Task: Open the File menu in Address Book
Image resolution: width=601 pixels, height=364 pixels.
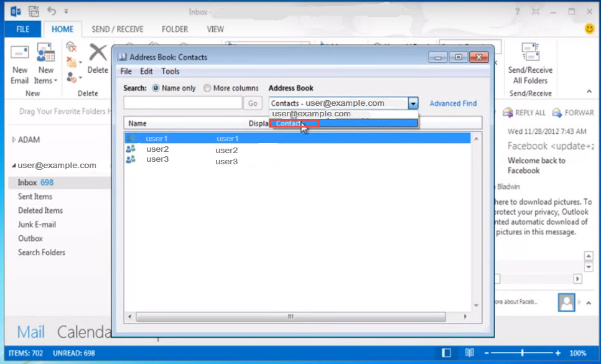Action: 126,72
